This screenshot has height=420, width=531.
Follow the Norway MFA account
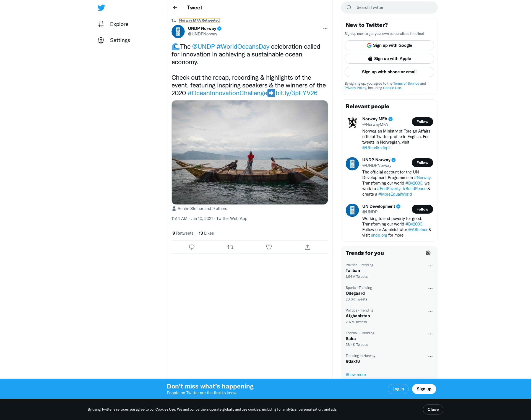pyautogui.click(x=422, y=122)
